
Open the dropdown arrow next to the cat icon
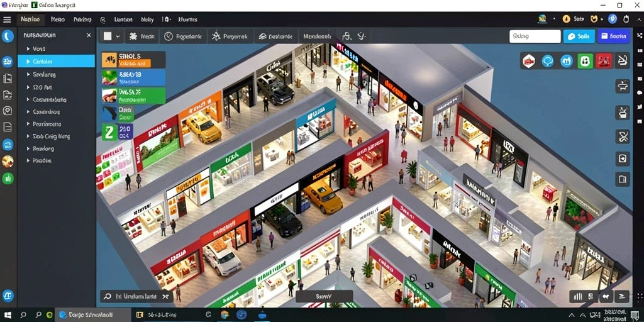[x=602, y=19]
